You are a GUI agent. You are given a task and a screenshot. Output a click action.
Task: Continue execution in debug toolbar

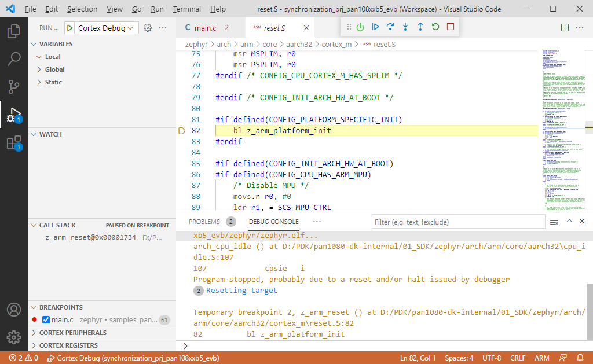tap(375, 27)
